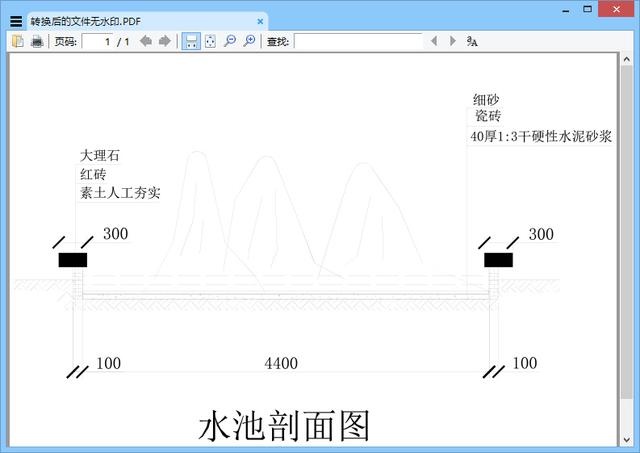Click the open file icon

[18, 41]
